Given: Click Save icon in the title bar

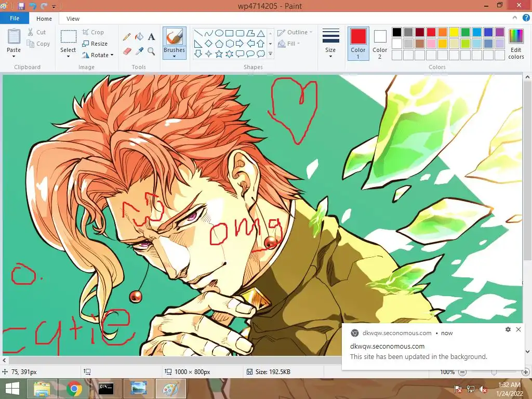Looking at the screenshot, I should (21, 6).
